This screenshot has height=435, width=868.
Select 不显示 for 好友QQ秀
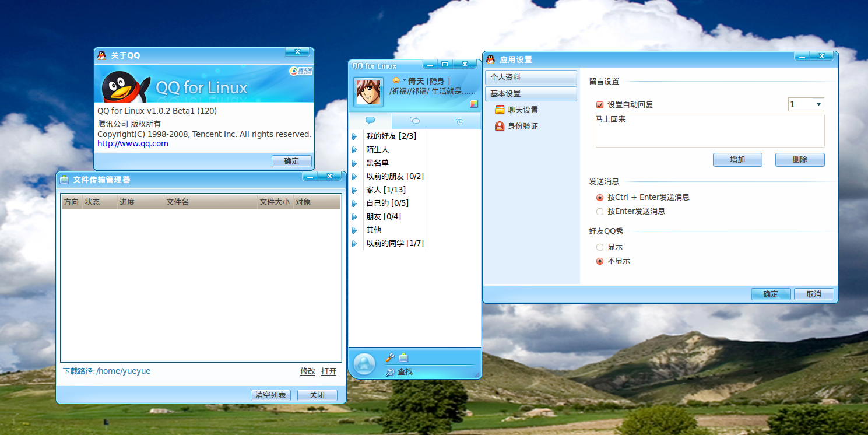point(600,261)
